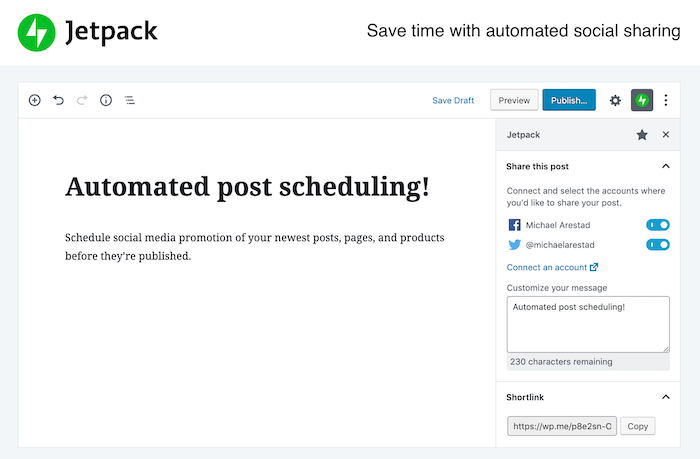The height and width of the screenshot is (459, 700).
Task: Click the Preview button
Action: pos(514,100)
